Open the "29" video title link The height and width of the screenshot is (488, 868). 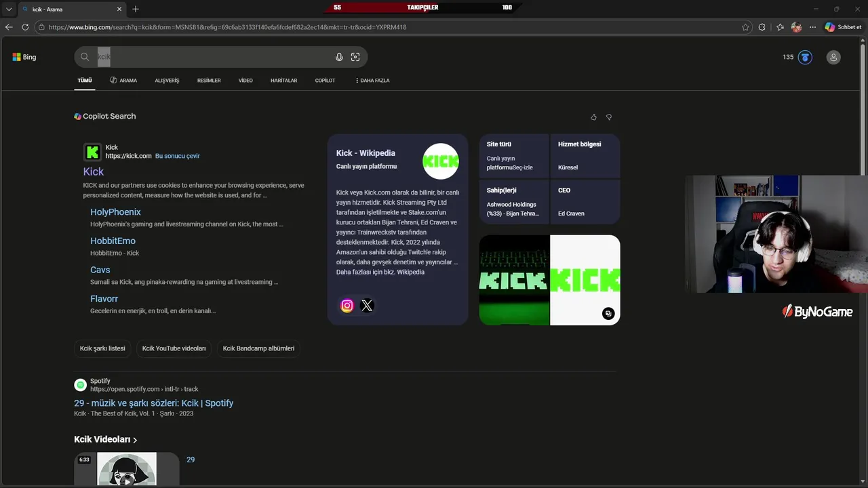coord(191,460)
